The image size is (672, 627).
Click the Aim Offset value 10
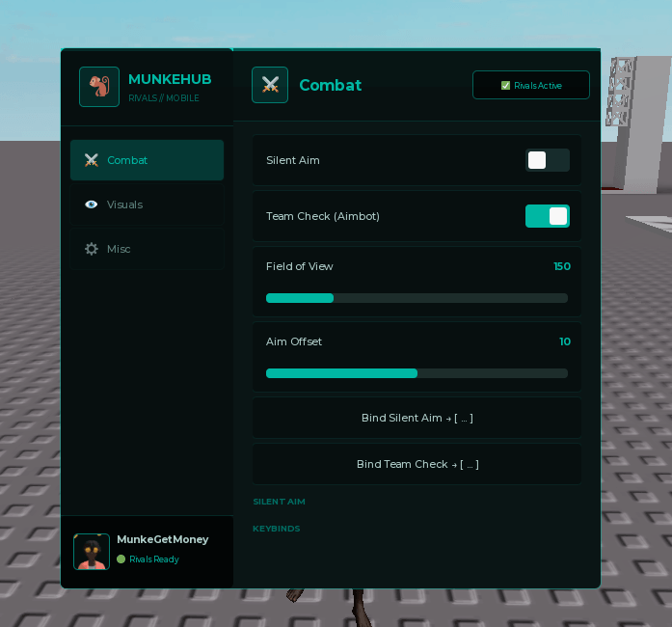coord(565,341)
